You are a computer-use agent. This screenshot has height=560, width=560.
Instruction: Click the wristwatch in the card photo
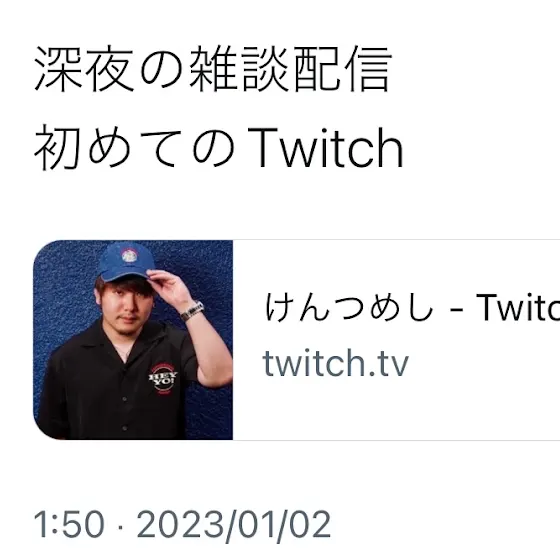[192, 310]
